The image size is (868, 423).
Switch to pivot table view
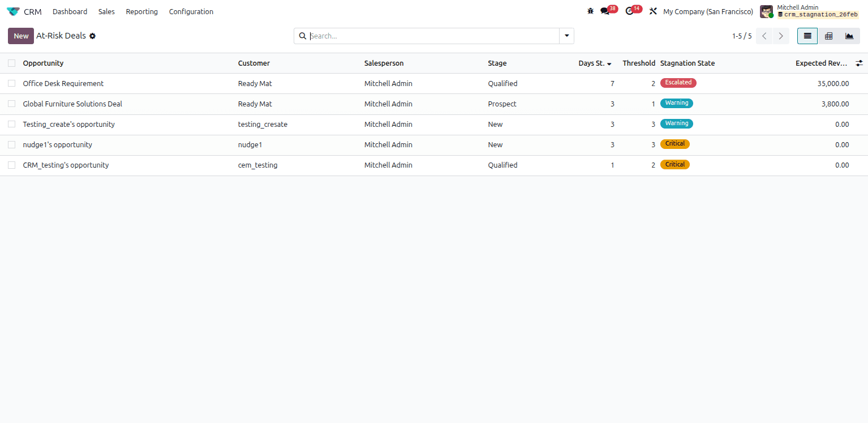(828, 36)
